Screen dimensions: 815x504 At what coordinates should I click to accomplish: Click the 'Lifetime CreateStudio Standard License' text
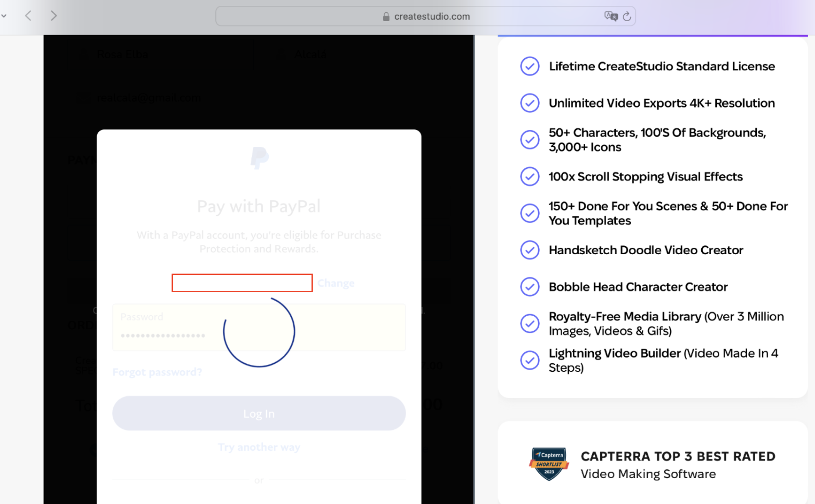tap(662, 66)
